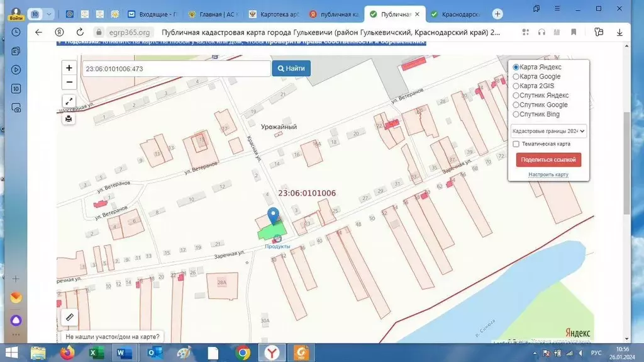The width and height of the screenshot is (644, 362).
Task: Reload the current page
Action: tap(80, 32)
